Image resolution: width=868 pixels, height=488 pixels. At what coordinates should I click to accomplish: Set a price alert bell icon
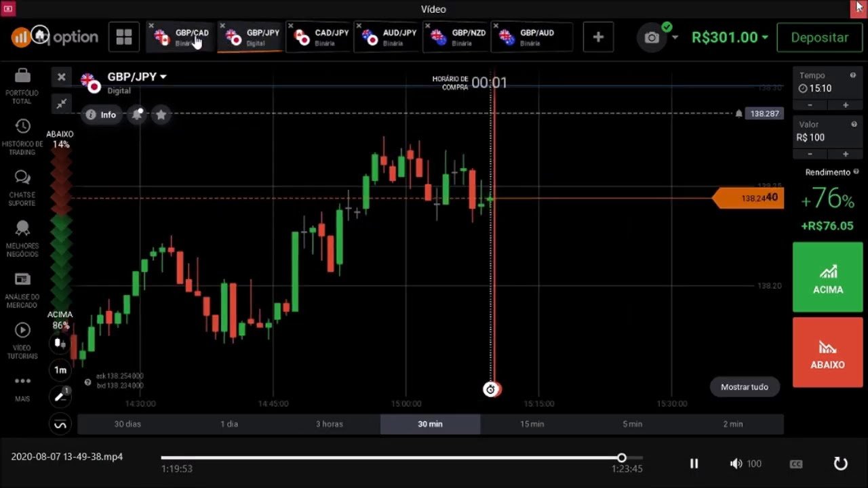[137, 115]
